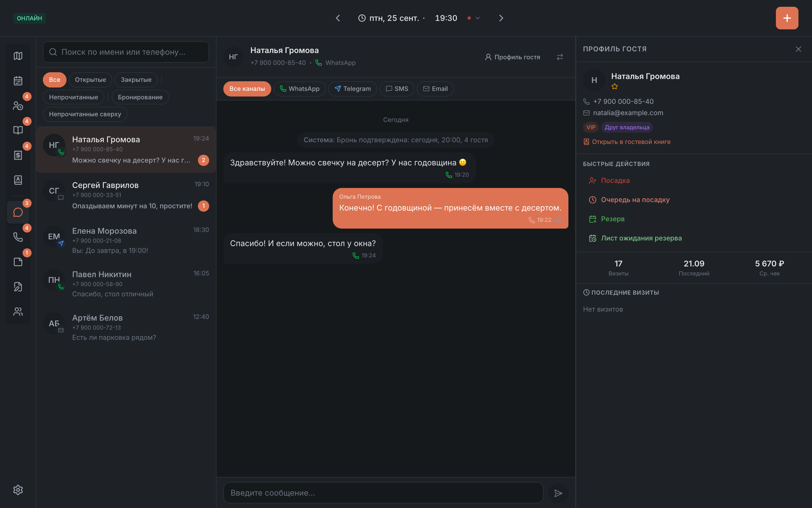This screenshot has width=812, height=508.
Task: Switch to Email channel tab
Action: [435, 89]
